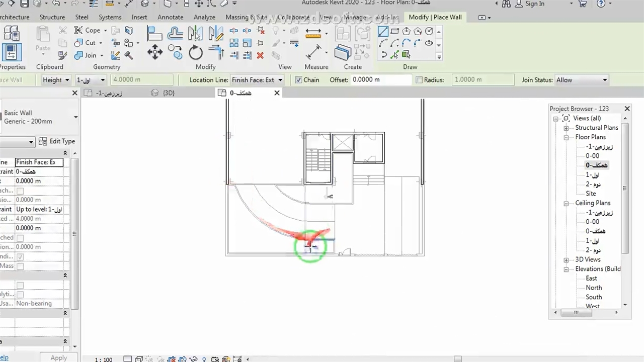
Task: Open the Annotate ribbon tab
Action: tap(170, 17)
